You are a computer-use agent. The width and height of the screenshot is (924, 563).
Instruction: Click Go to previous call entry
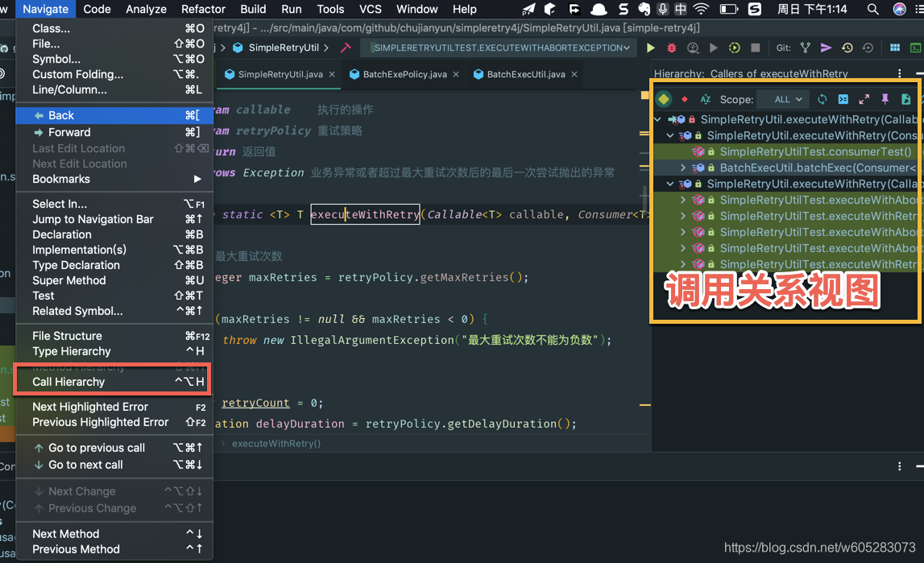[x=114, y=448]
